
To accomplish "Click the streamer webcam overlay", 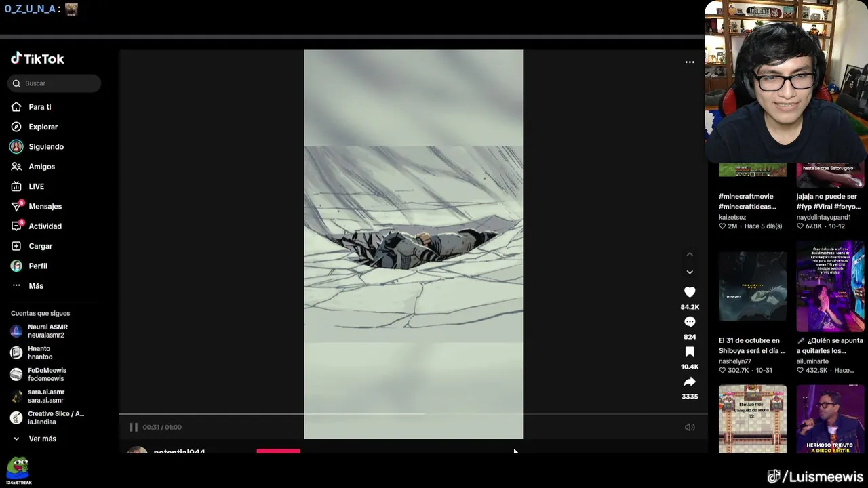I will 786,81.
